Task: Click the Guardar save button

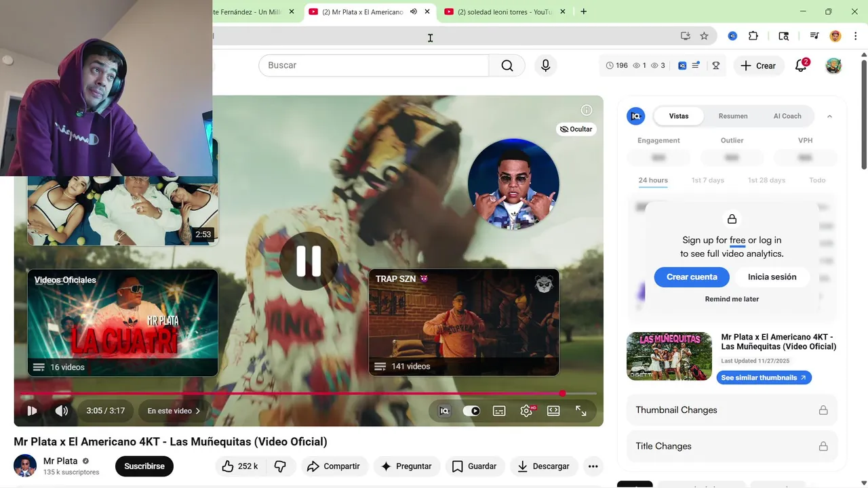Action: pyautogui.click(x=474, y=466)
